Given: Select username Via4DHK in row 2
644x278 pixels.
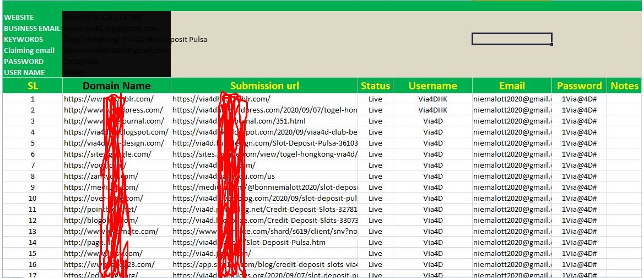Looking at the screenshot, I should pos(432,110).
